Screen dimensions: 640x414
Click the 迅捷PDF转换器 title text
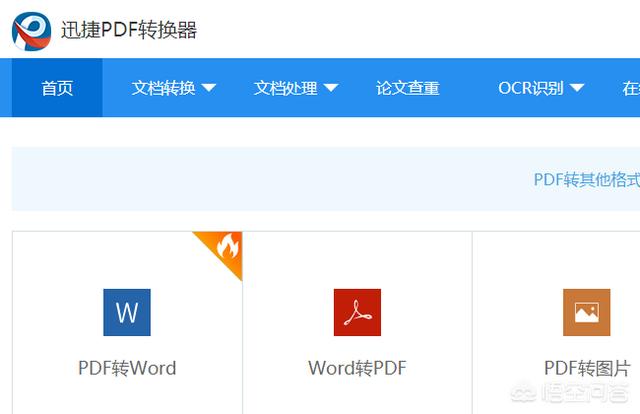129,30
